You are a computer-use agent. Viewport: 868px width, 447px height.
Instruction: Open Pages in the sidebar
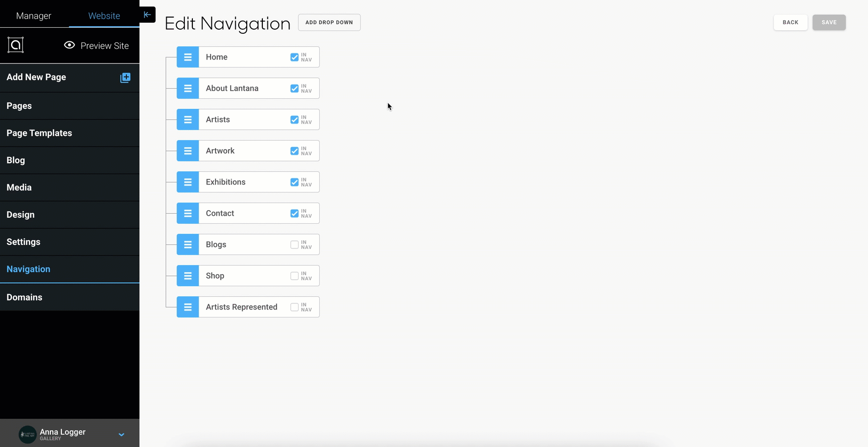69,106
